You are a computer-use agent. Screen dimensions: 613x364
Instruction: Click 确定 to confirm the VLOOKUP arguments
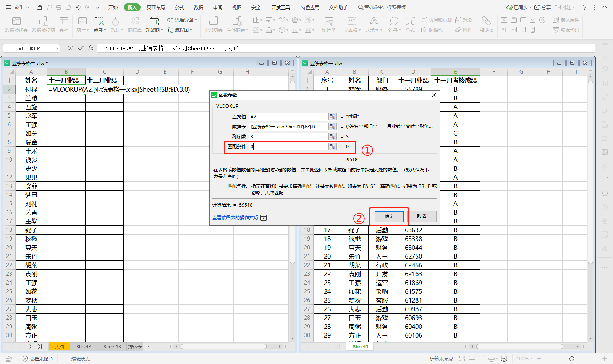[x=388, y=216]
